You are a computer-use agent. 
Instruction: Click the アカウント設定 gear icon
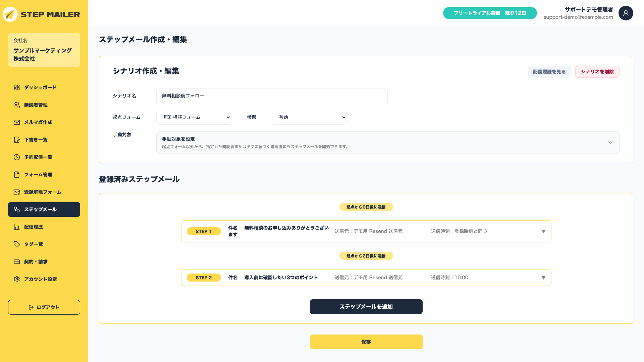click(17, 279)
